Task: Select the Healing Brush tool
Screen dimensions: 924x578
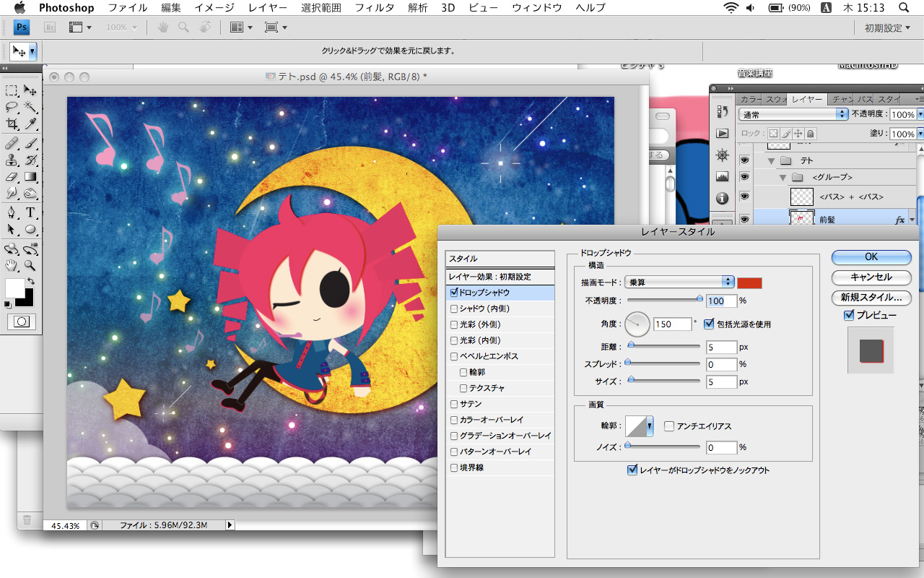Action: click(12, 142)
